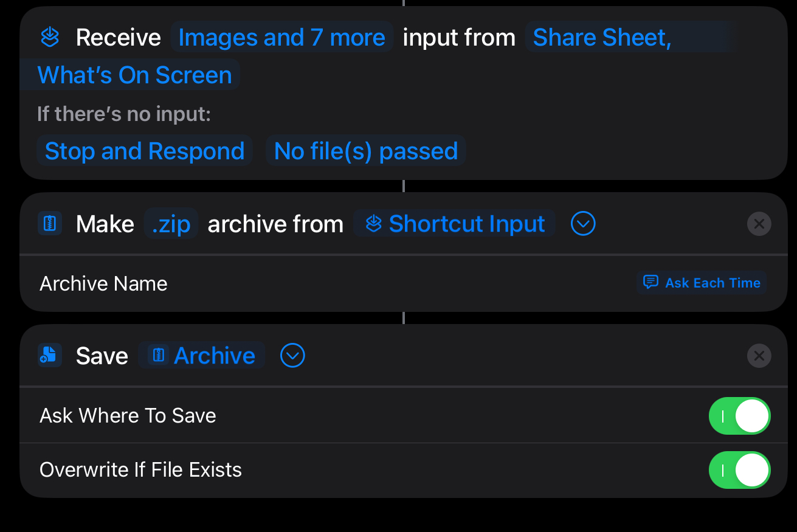The image size is (797, 532).
Task: Click the Shortcut Input variable icon
Action: [373, 224]
